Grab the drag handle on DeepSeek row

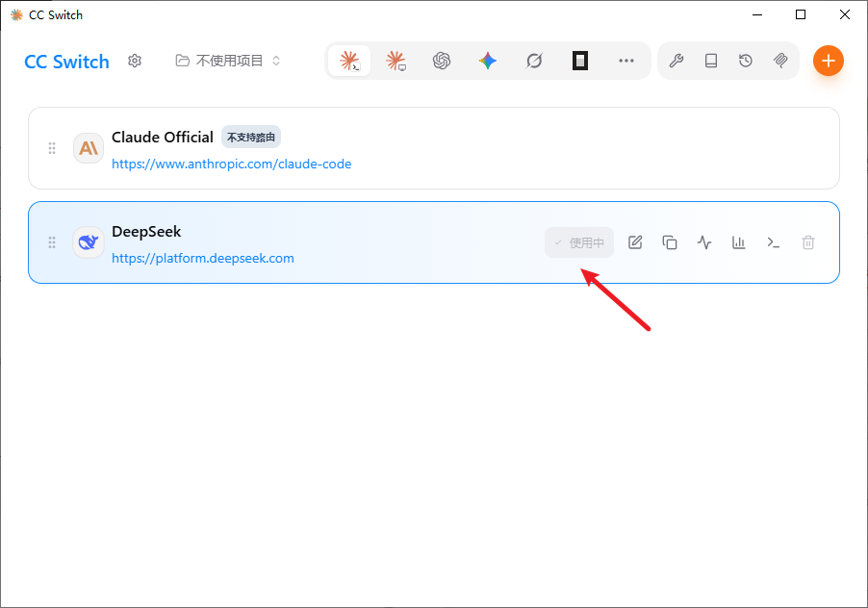point(52,242)
